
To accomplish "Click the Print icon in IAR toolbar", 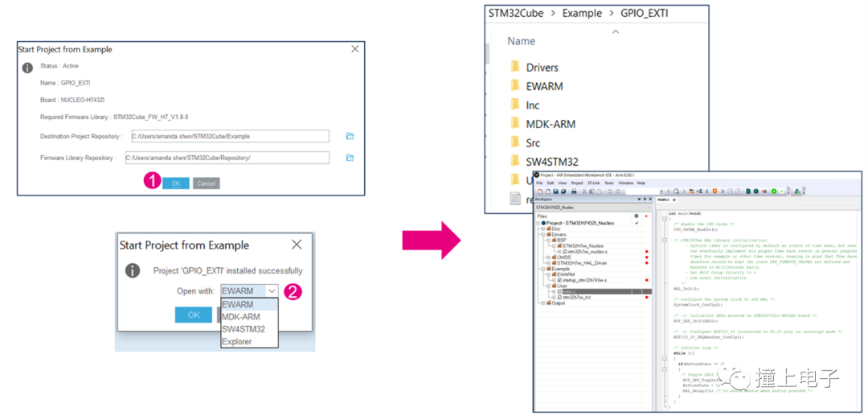I will pyautogui.click(x=574, y=192).
